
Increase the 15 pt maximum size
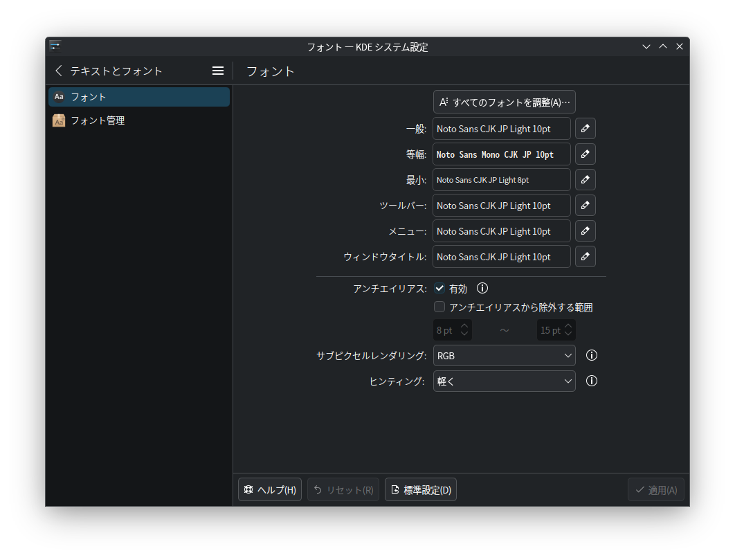pos(569,325)
